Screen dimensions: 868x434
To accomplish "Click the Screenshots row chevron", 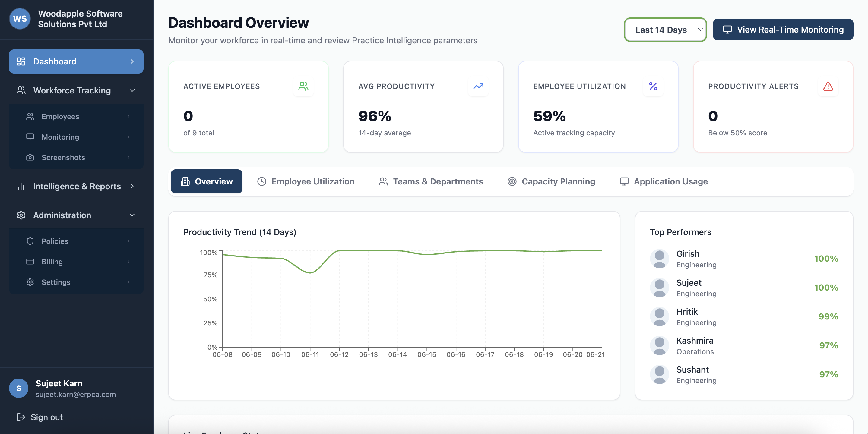I will coord(128,157).
